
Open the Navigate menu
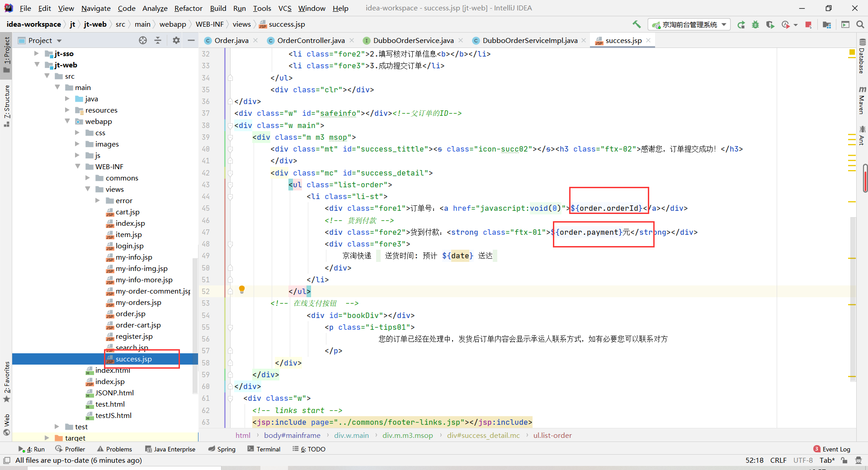[x=96, y=8]
